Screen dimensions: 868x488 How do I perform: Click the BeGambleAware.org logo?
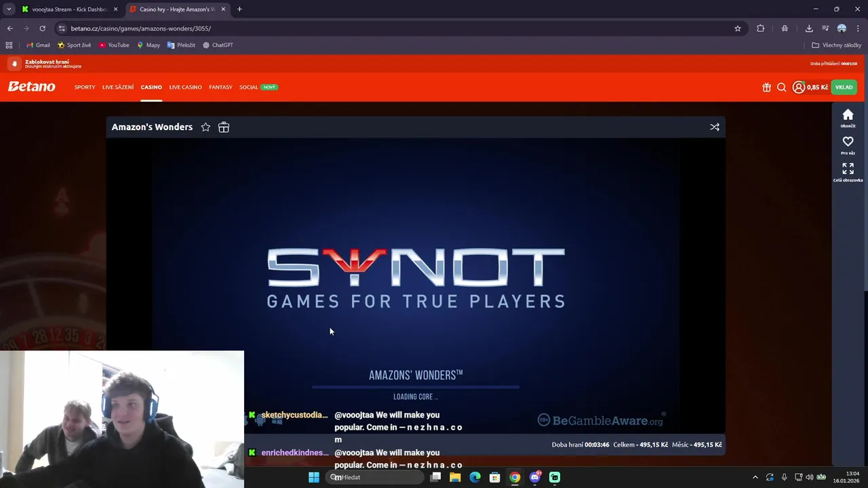[601, 420]
